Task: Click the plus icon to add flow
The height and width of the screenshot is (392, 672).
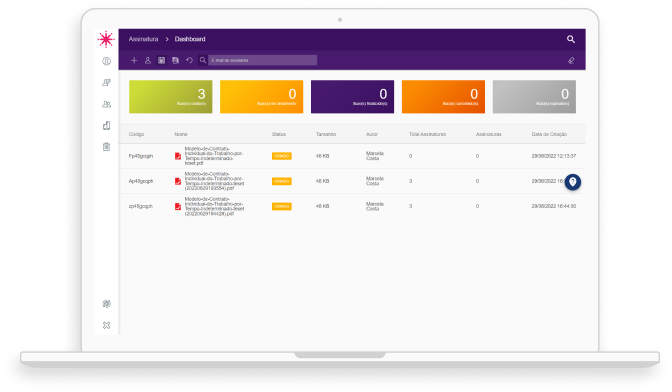Action: click(x=134, y=60)
